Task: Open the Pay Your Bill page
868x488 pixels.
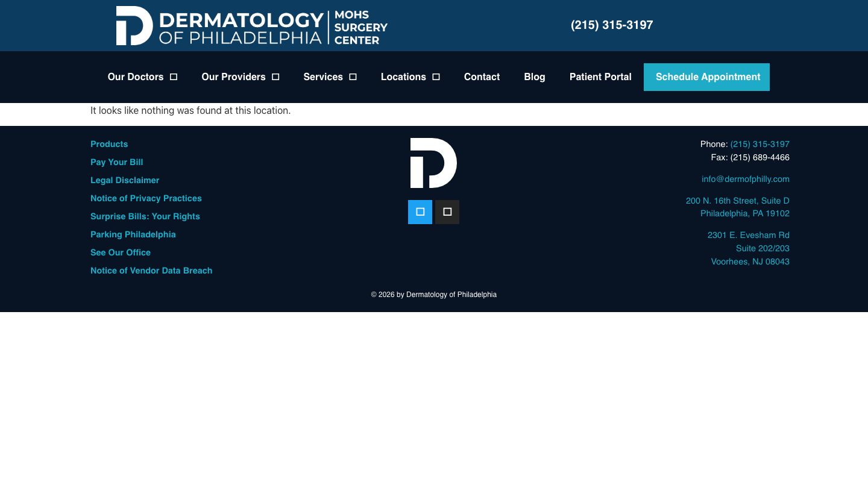Action: tap(116, 162)
